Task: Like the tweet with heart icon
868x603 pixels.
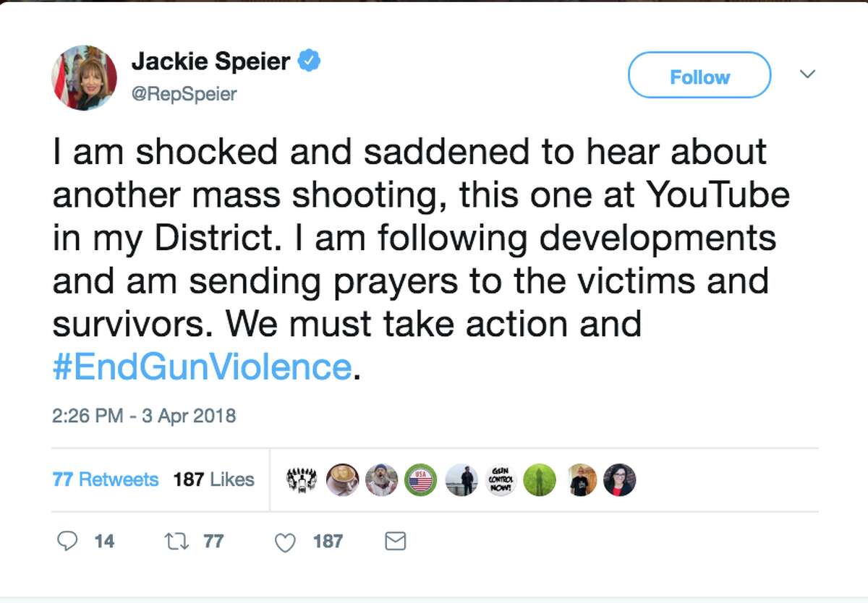Action: pyautogui.click(x=286, y=542)
